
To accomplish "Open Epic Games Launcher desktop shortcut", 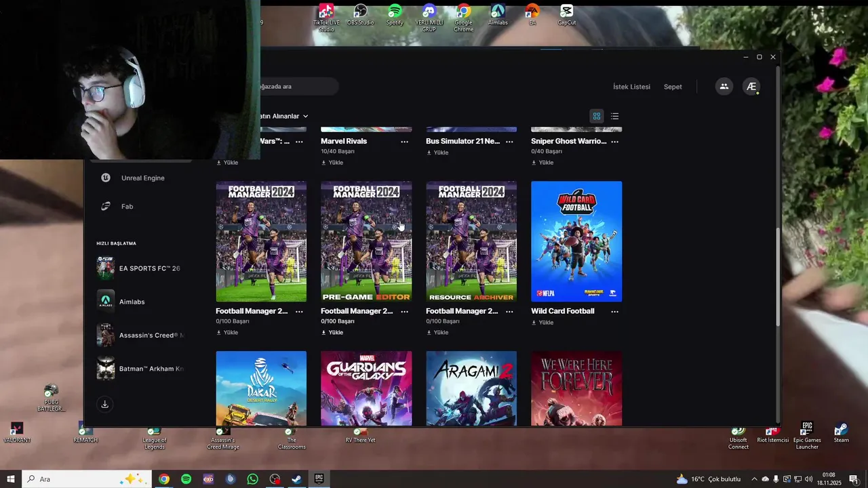I will click(x=807, y=436).
